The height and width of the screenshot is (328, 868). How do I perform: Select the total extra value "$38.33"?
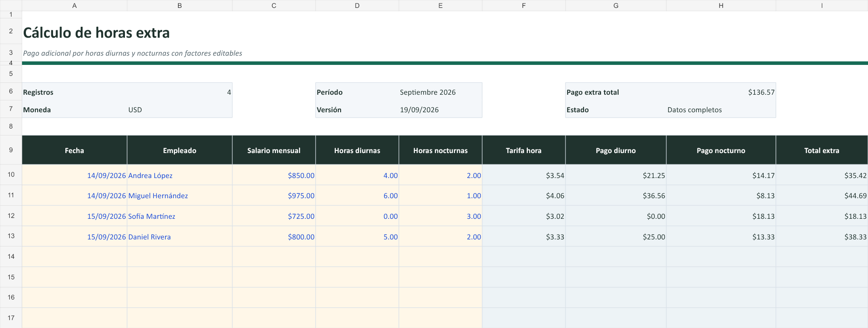tap(822, 237)
